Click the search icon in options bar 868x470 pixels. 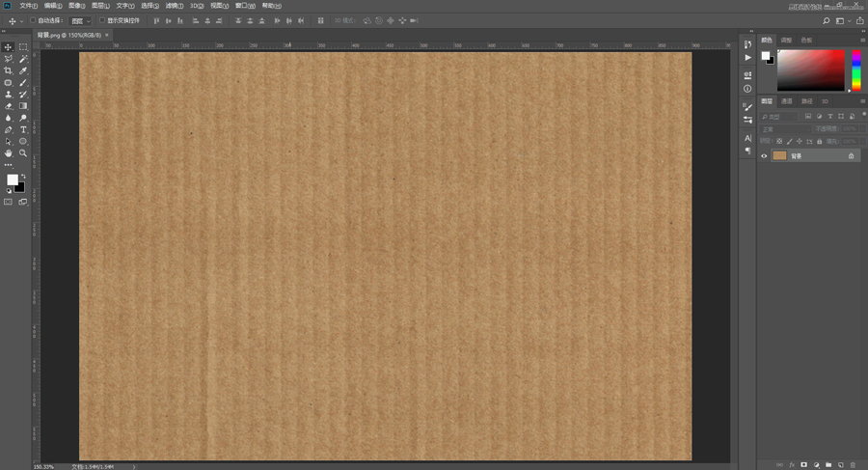coord(826,21)
